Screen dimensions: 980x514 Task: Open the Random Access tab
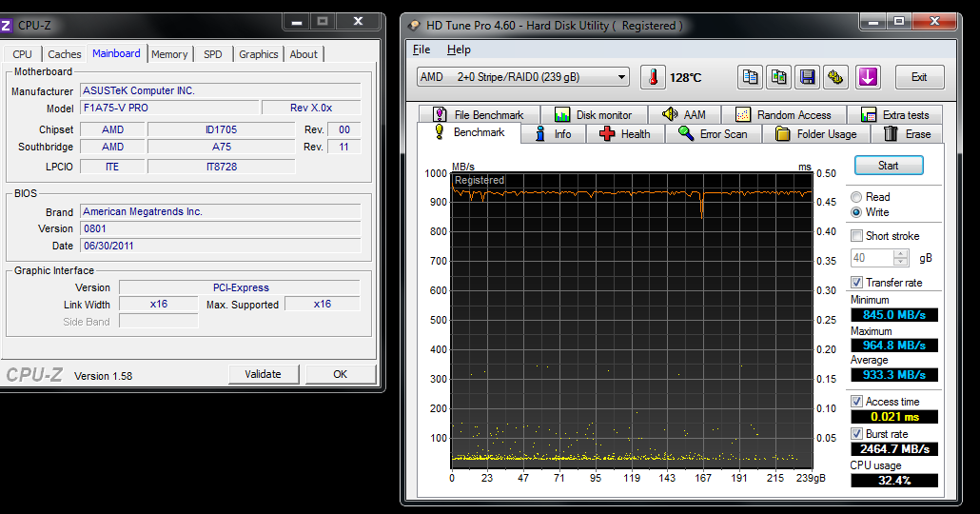coord(784,114)
